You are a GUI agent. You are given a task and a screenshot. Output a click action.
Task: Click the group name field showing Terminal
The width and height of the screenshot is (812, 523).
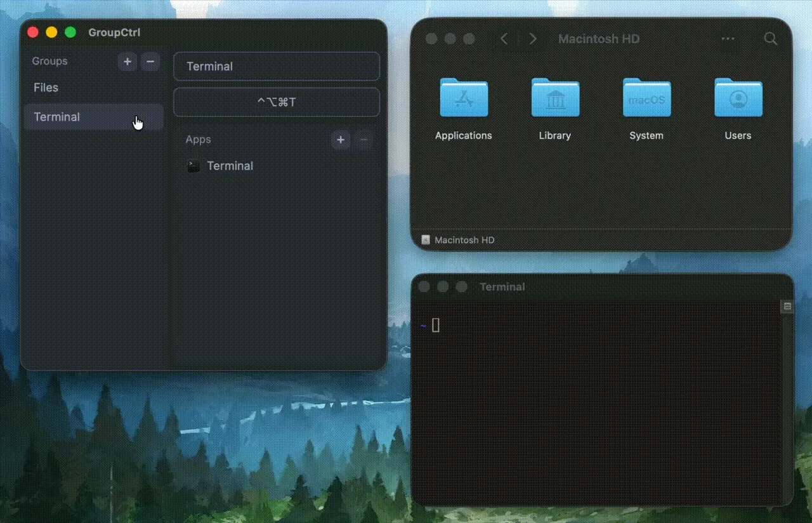coord(277,66)
